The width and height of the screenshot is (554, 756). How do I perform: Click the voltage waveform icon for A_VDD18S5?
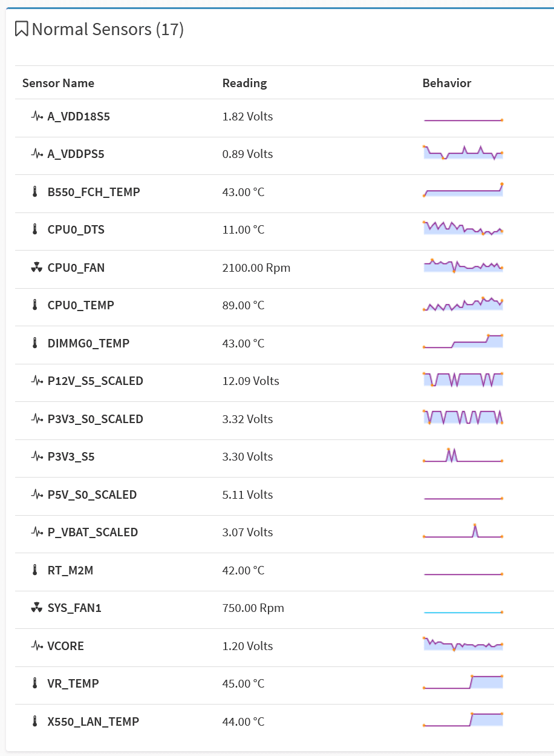click(37, 116)
